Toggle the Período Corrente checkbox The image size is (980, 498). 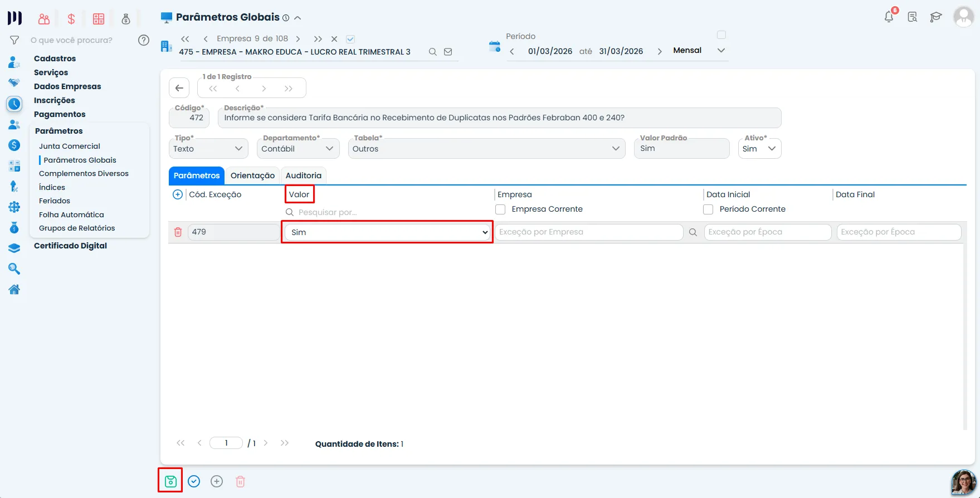click(708, 209)
